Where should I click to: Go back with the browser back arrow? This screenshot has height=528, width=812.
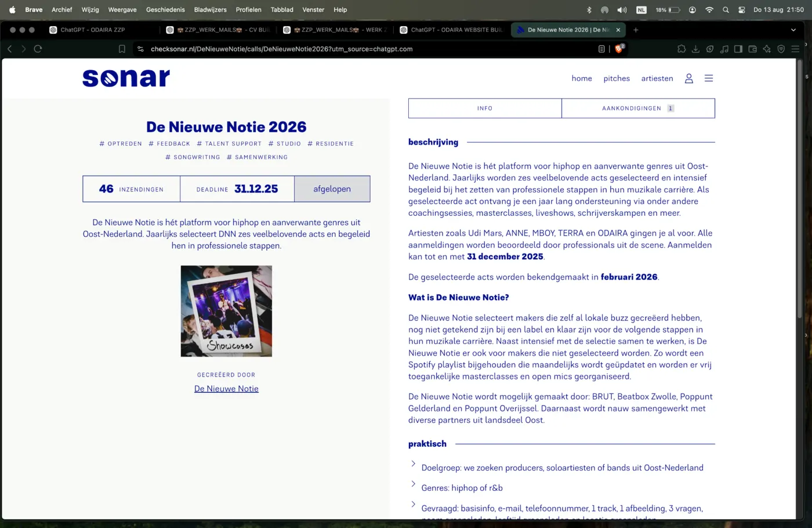pyautogui.click(x=10, y=49)
